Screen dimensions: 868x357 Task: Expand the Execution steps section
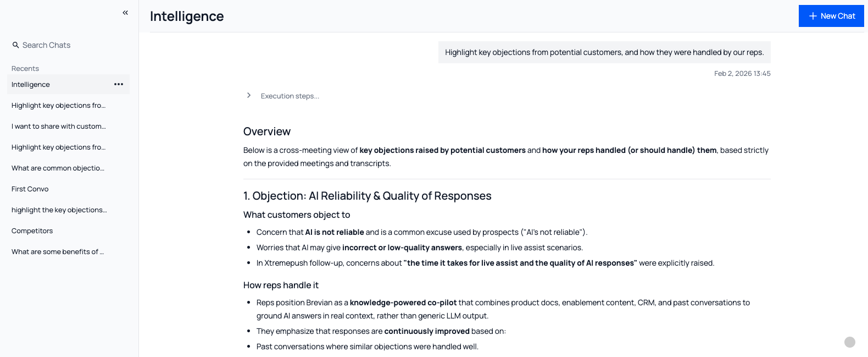click(x=290, y=96)
